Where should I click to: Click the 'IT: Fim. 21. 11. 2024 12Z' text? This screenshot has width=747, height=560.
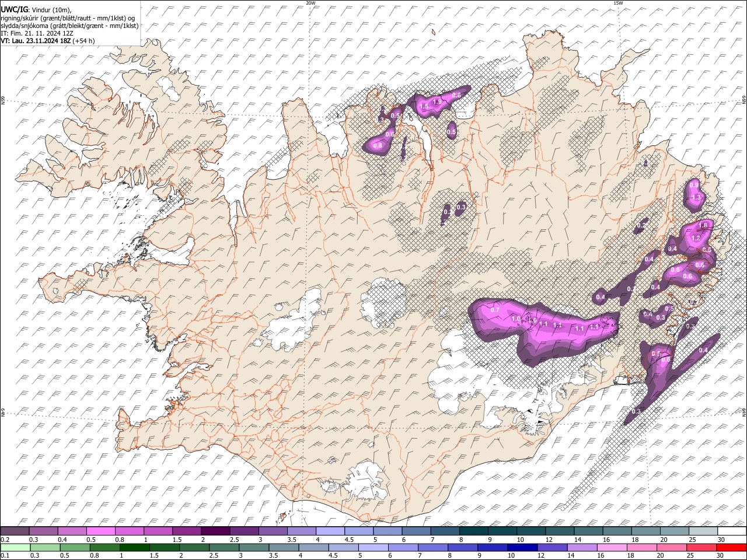tap(37, 33)
